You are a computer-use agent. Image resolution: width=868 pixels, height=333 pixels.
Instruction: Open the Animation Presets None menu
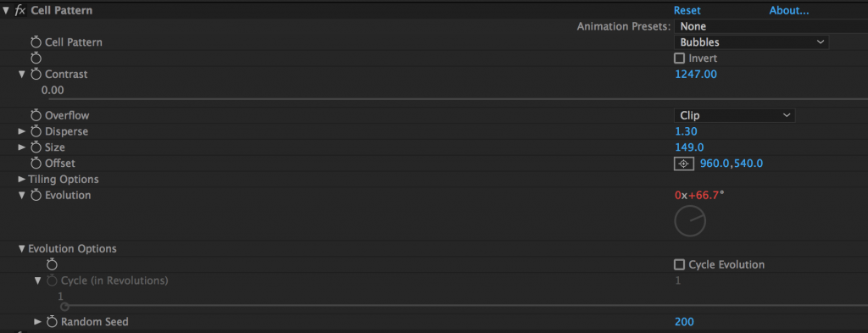click(771, 26)
